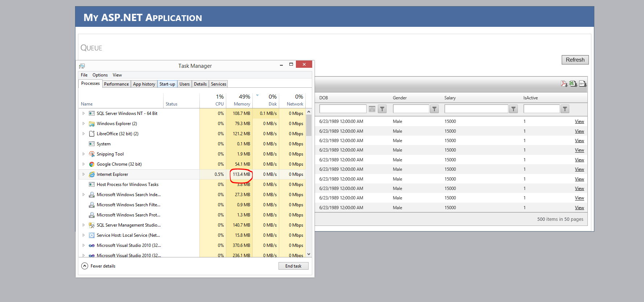Collapse Task Manager with Fewer details

coord(98,266)
